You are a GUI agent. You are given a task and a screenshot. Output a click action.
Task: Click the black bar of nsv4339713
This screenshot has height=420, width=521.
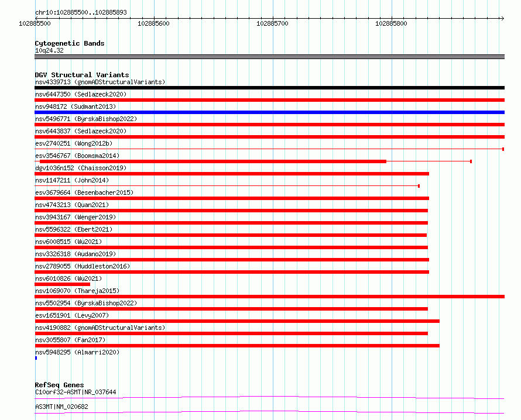(x=269, y=88)
